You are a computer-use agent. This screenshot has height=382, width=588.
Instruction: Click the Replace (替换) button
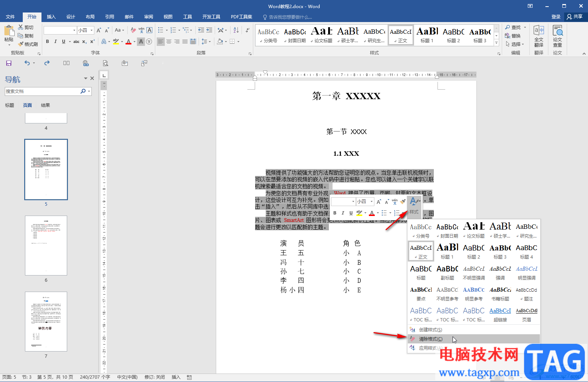tap(513, 36)
